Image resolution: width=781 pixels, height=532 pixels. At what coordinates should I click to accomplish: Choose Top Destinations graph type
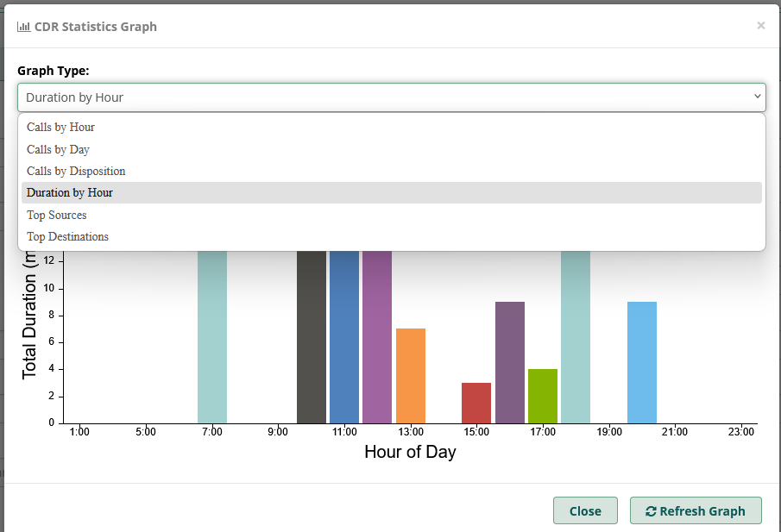point(67,236)
